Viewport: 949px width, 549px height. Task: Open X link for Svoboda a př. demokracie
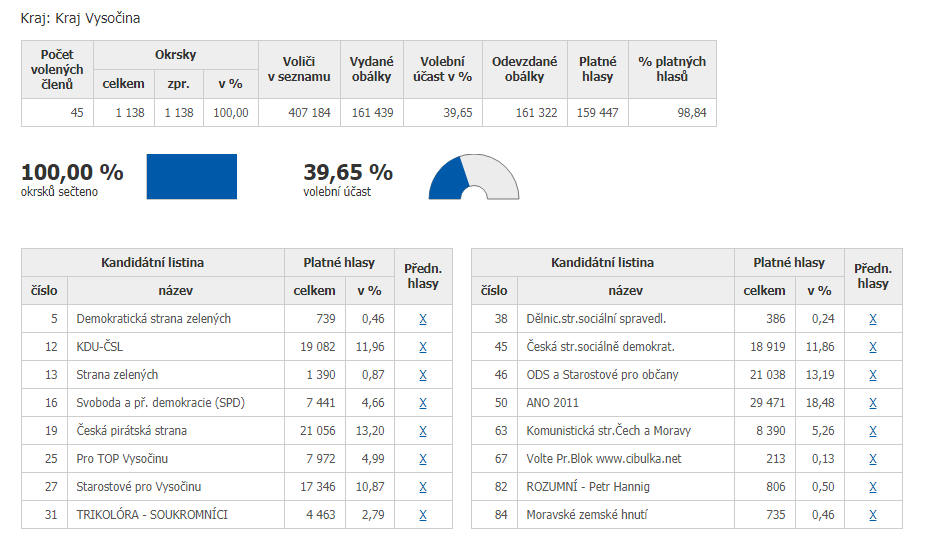423,403
